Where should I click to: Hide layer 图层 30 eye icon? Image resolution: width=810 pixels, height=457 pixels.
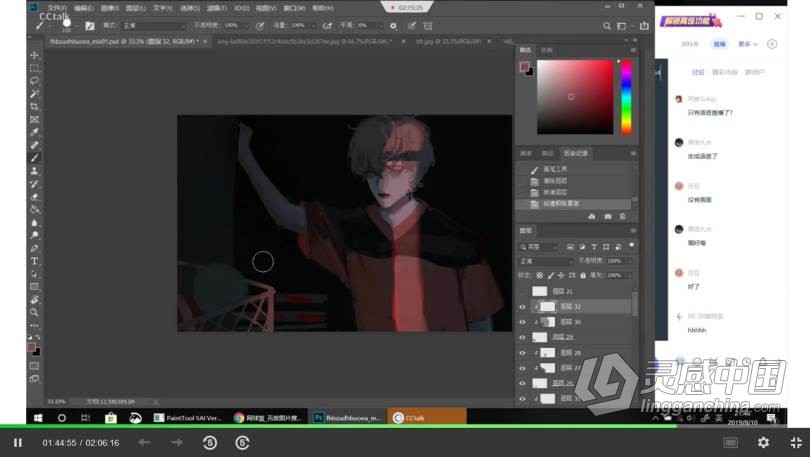(x=522, y=322)
